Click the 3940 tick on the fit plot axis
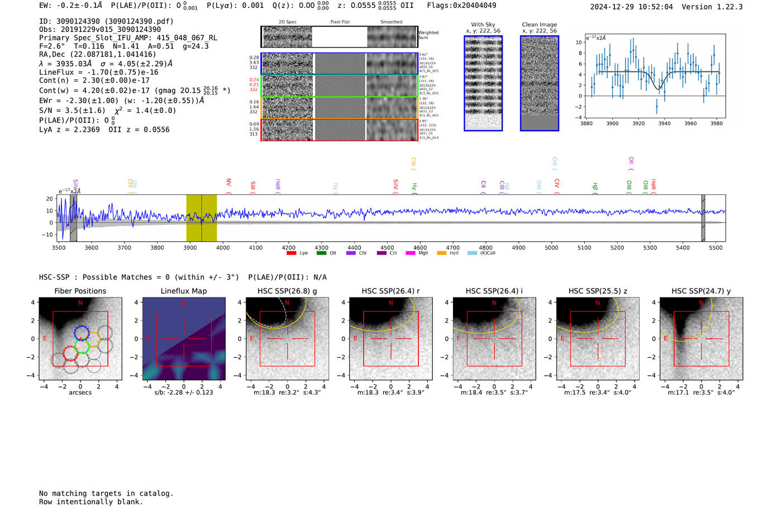The width and height of the screenshot is (782, 532). tap(664, 123)
